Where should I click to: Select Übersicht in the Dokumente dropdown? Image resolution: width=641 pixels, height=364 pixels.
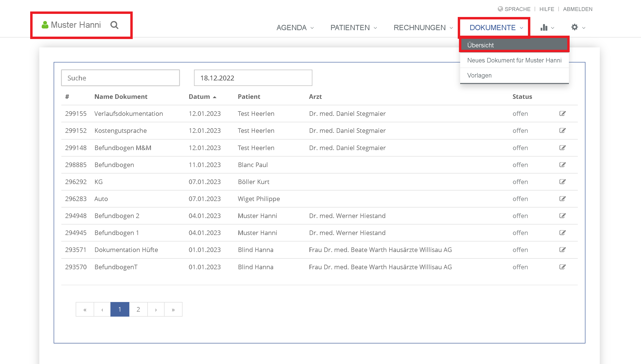coord(514,45)
